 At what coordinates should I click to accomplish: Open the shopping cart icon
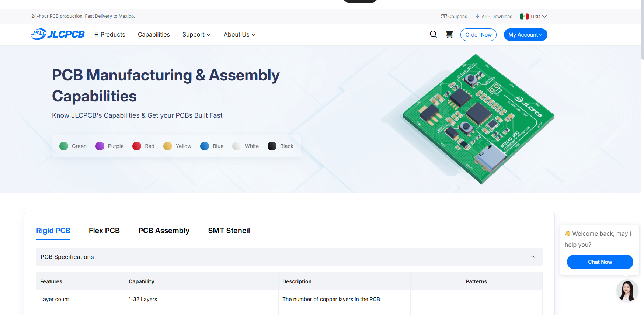coord(449,34)
